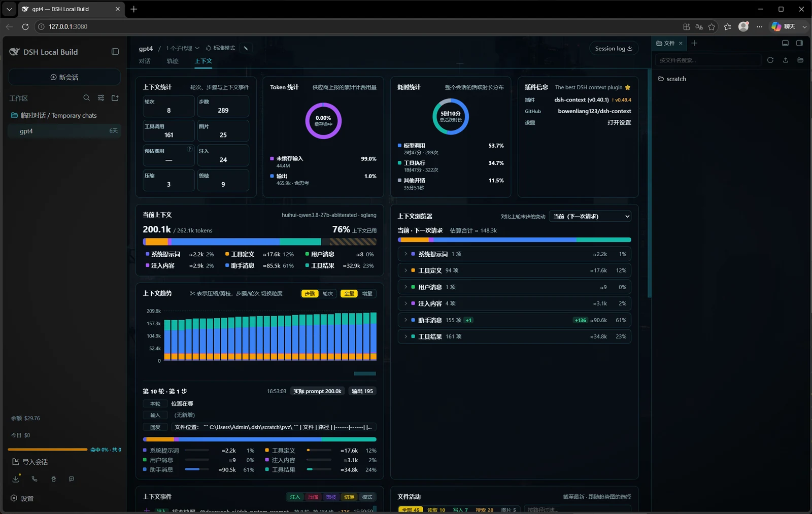Screen dimensions: 812x514
Task: Select the 增量 trend mode
Action: pos(367,293)
